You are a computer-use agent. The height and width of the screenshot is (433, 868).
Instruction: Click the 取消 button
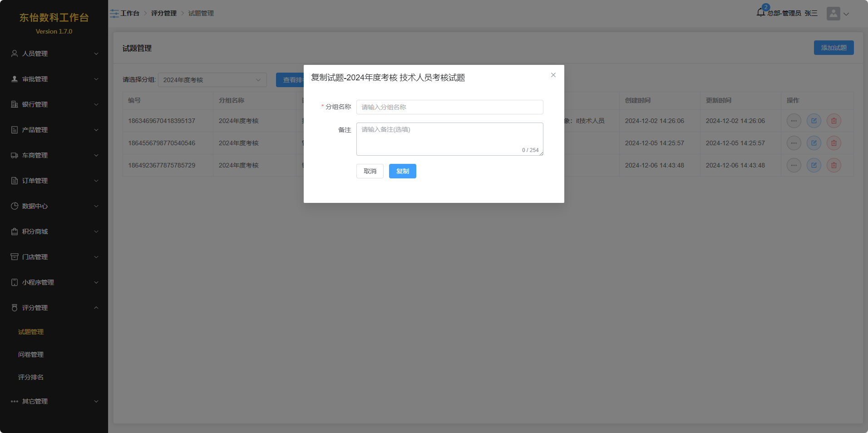(370, 171)
